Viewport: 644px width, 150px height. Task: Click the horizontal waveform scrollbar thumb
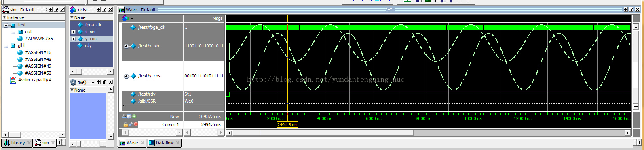click(x=323, y=133)
